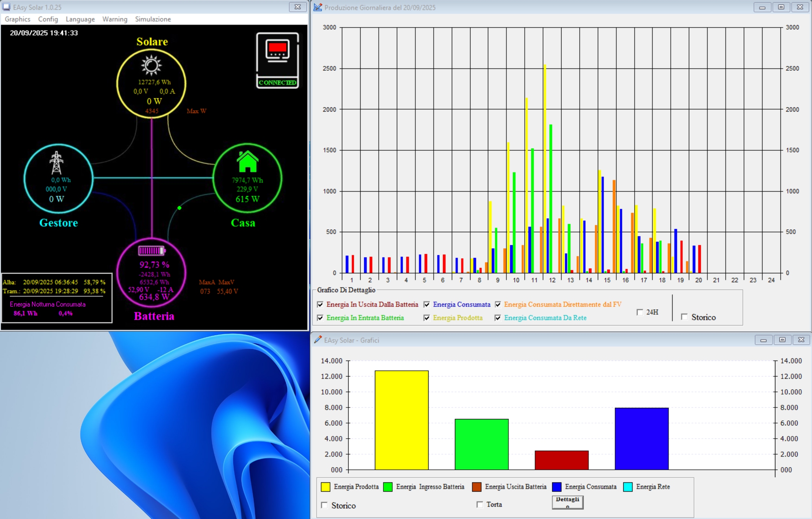
Task: Click the EAsy Solar app title icon
Action: (x=6, y=7)
